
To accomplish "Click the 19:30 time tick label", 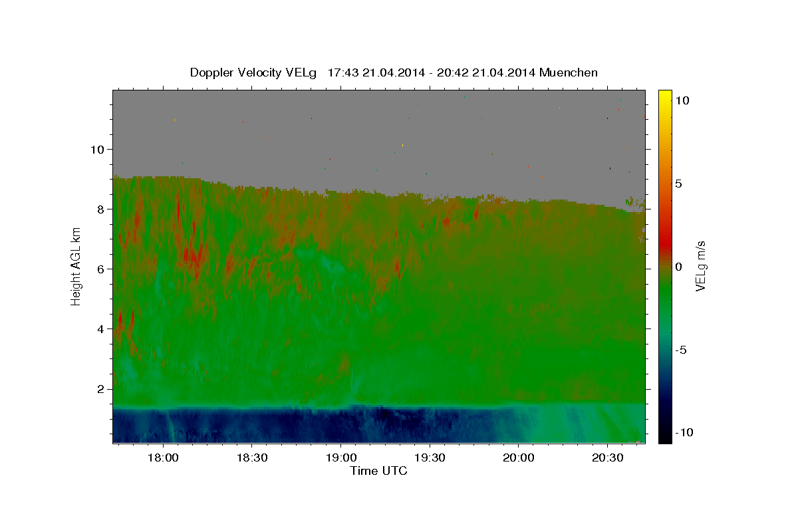I will (430, 458).
